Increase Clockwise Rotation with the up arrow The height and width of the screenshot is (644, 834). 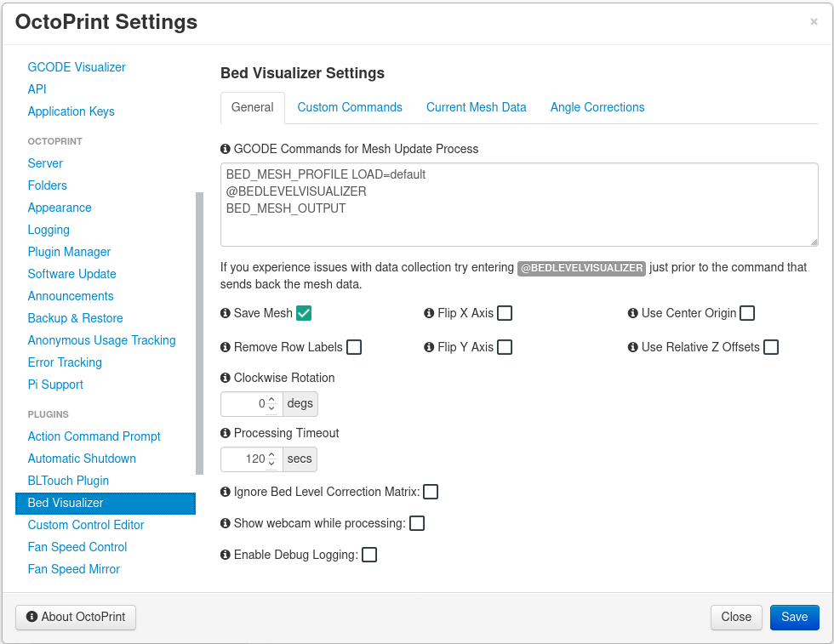pos(271,399)
